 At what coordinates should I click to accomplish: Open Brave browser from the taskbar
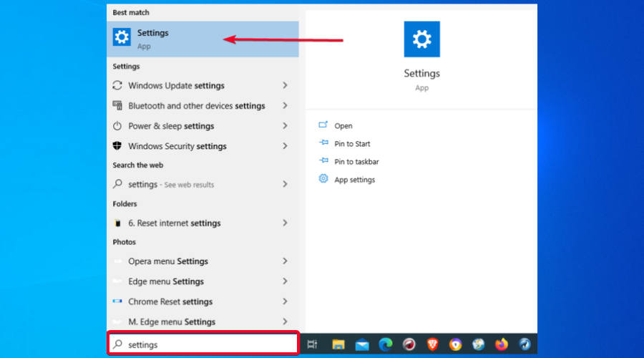433,344
